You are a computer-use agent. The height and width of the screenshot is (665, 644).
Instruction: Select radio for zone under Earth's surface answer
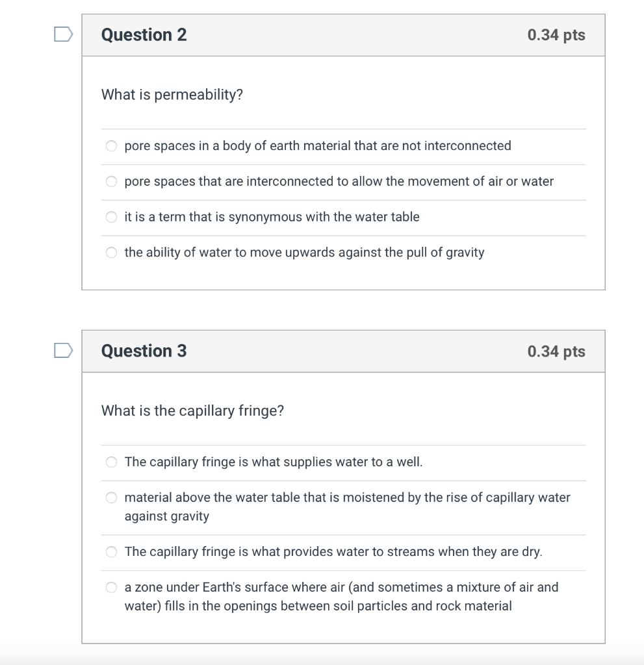(112, 588)
